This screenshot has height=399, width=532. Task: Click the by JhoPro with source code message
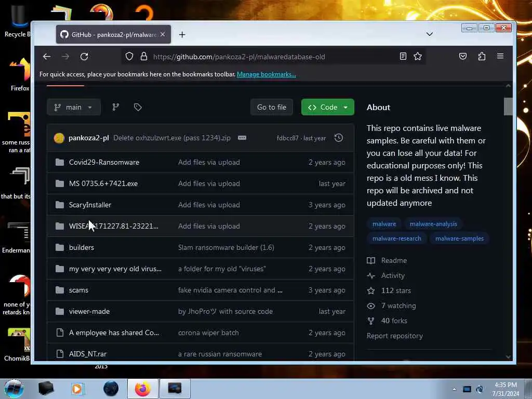coord(225,312)
